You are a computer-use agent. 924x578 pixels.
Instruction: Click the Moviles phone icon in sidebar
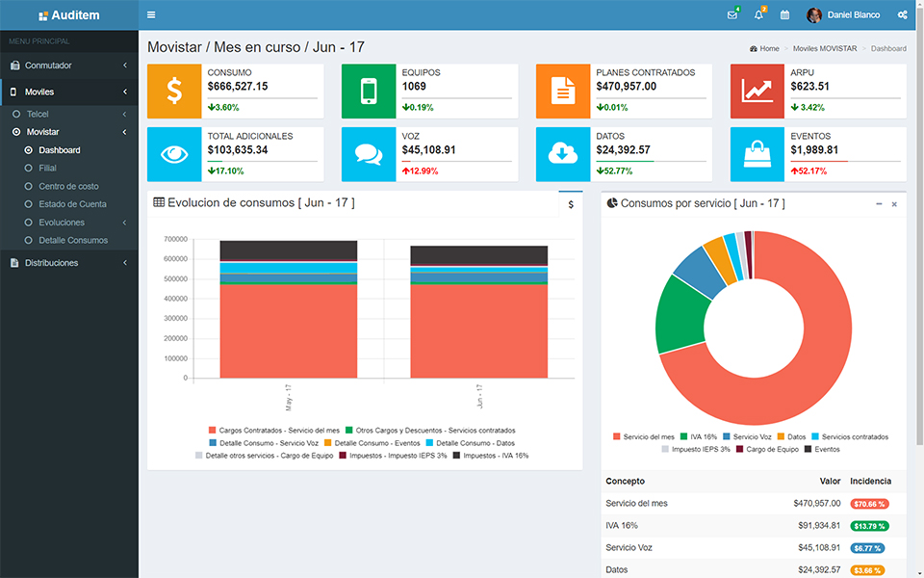click(13, 92)
